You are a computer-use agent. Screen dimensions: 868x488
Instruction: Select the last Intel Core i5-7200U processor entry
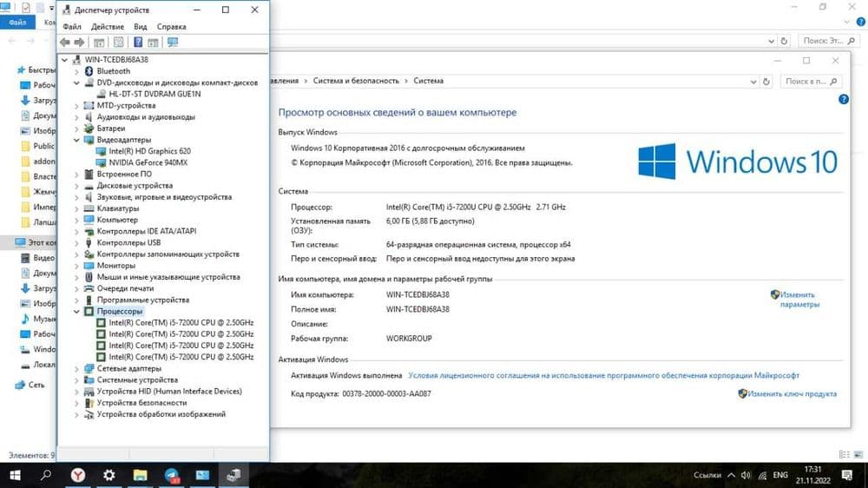coord(181,357)
